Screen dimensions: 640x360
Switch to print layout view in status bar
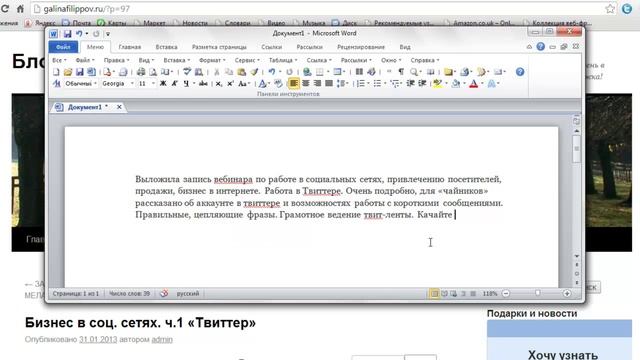tap(434, 293)
